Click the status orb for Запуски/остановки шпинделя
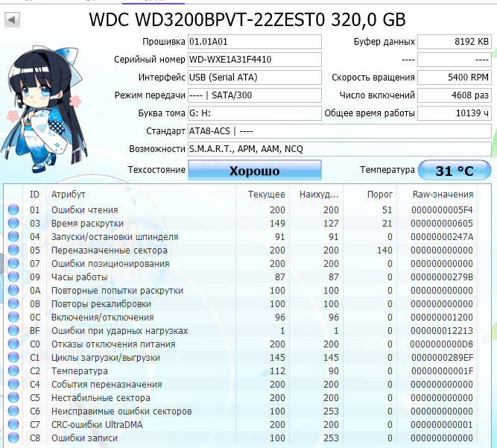 point(13,236)
